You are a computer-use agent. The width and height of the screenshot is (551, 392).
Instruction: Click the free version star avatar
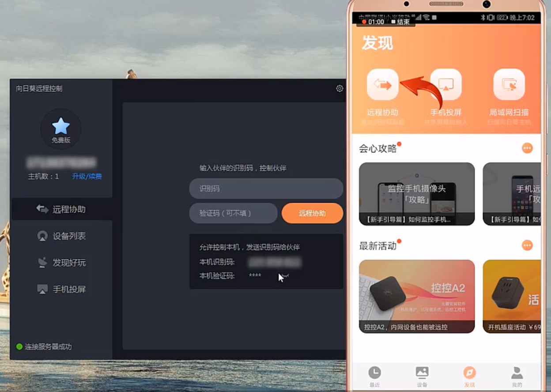coord(61,128)
